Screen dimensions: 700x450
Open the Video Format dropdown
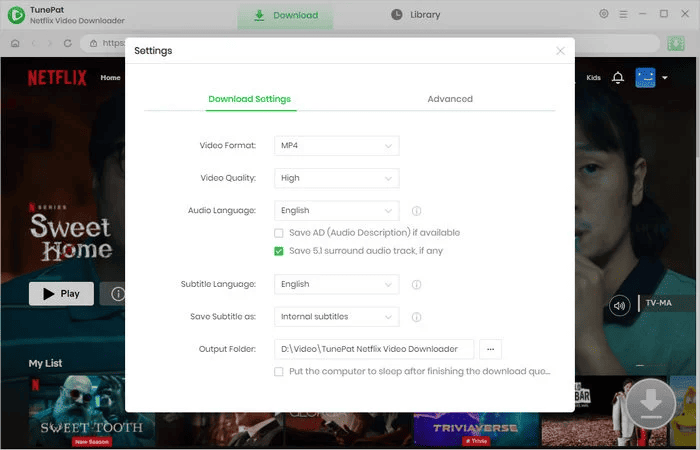tap(336, 146)
